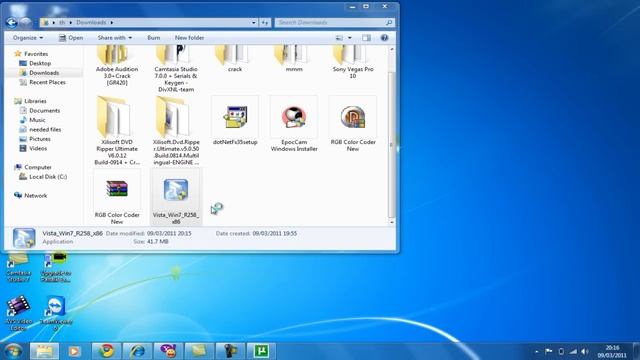Open uTorrent from the taskbar
This screenshot has height=360, width=640.
coord(261,351)
